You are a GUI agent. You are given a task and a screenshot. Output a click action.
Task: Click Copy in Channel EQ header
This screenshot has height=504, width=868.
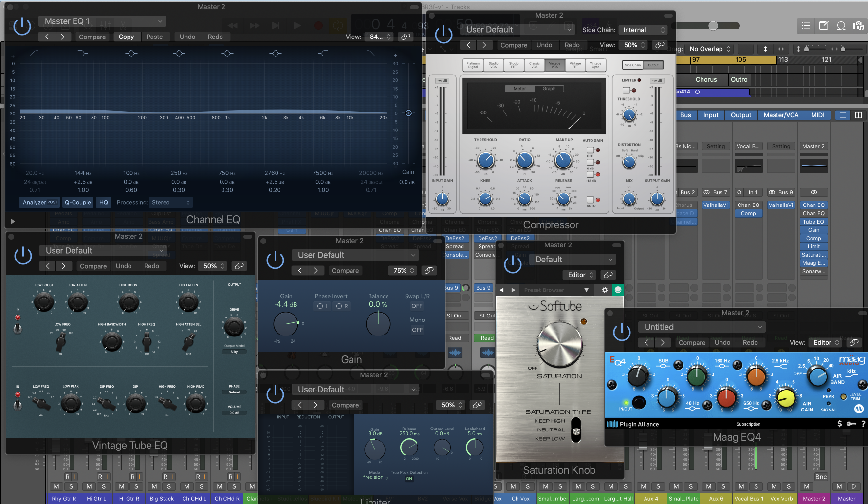click(x=126, y=37)
